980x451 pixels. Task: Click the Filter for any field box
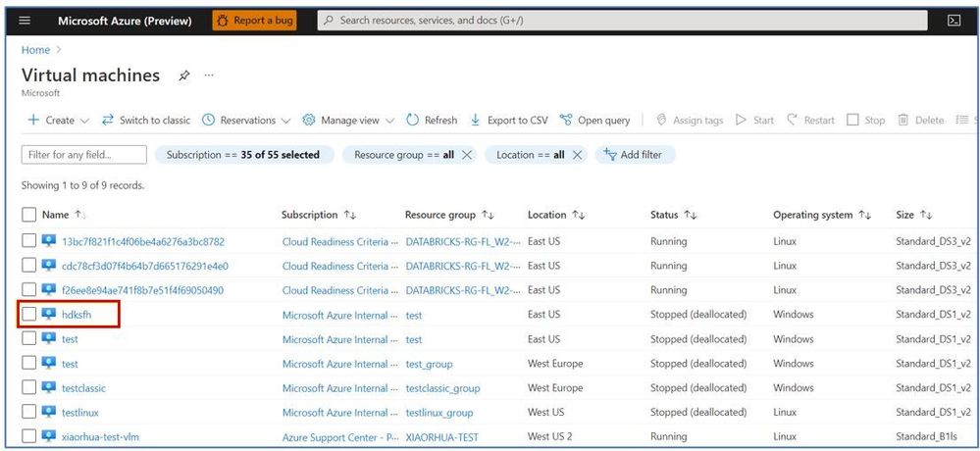tap(83, 155)
